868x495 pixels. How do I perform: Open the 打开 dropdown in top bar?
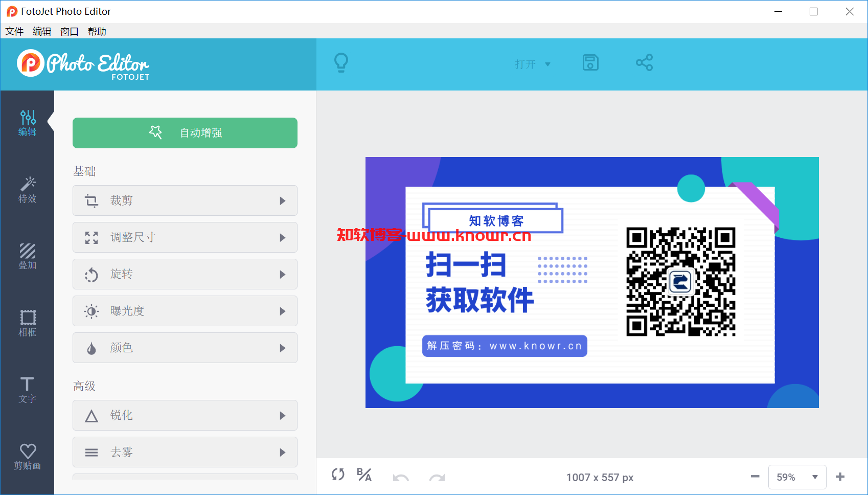(x=533, y=64)
